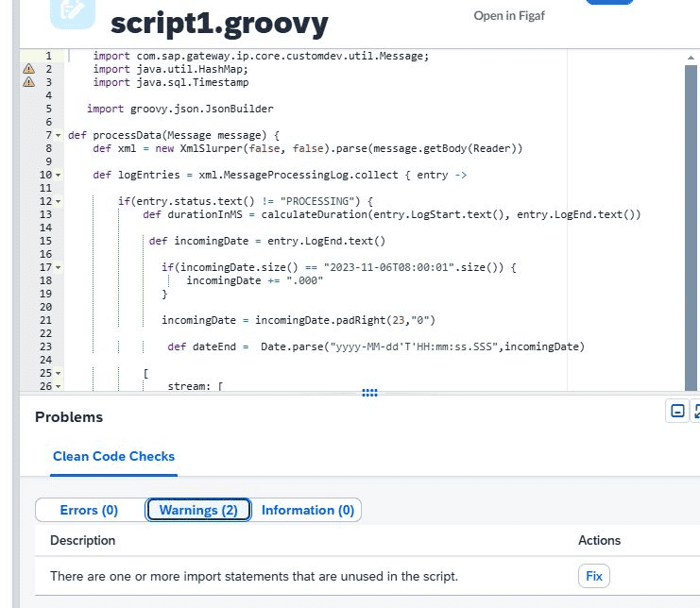Click the script1.groovy title
This screenshot has height=608, width=700.
coord(219,24)
